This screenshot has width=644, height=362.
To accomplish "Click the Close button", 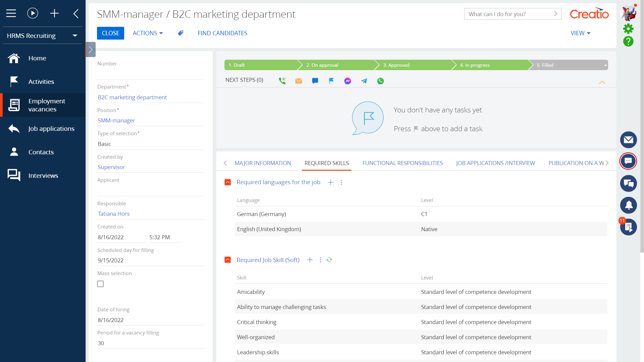I will (x=110, y=33).
